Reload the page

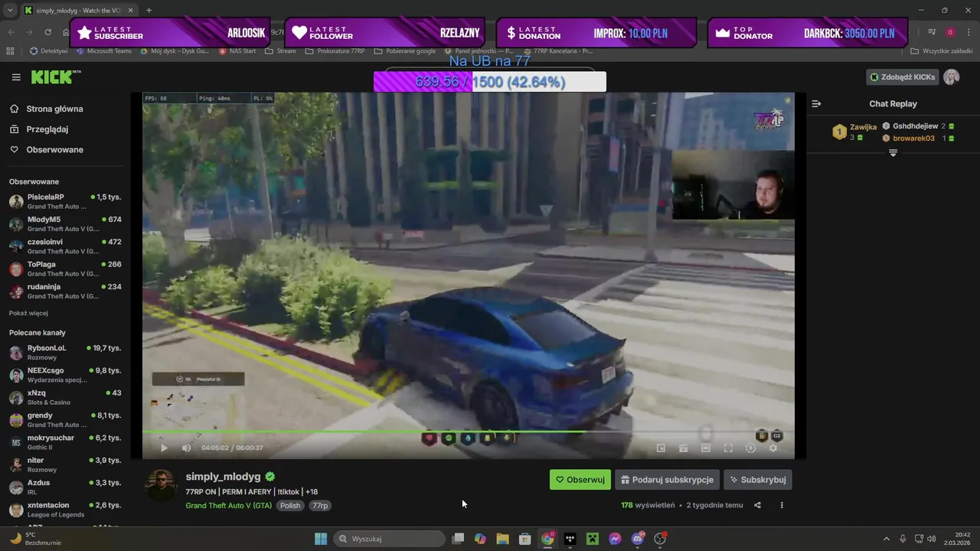(47, 32)
